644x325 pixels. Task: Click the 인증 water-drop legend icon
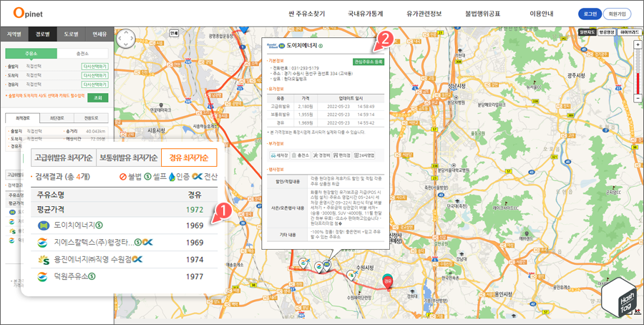pos(171,178)
